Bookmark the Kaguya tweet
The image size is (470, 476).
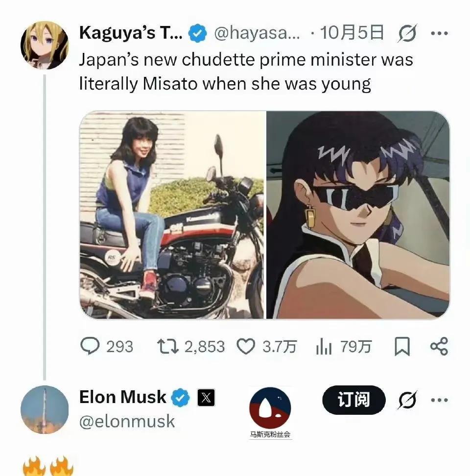401,347
